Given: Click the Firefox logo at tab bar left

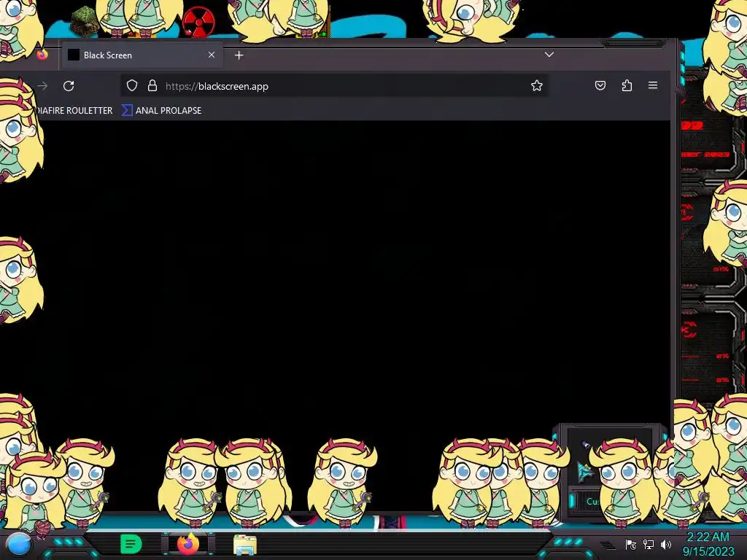Looking at the screenshot, I should (42, 55).
